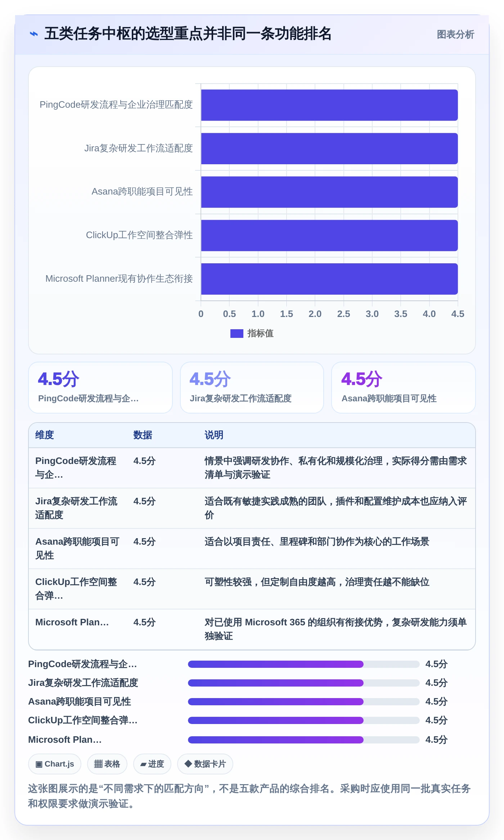The height and width of the screenshot is (840, 504).
Task: Click the x-axis tick label 4.5
Action: point(458,314)
